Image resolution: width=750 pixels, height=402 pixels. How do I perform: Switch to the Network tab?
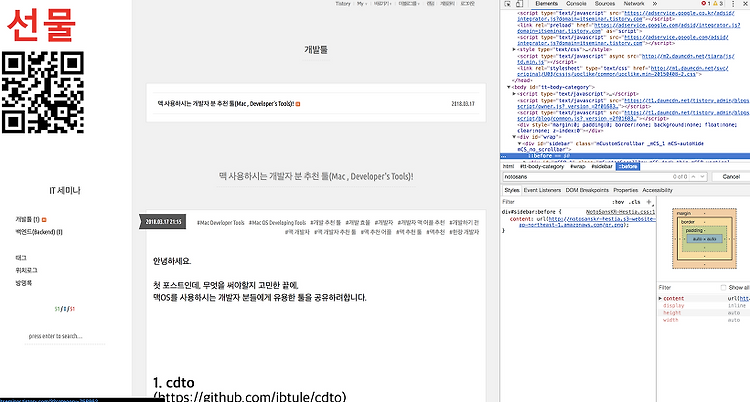[x=634, y=3]
